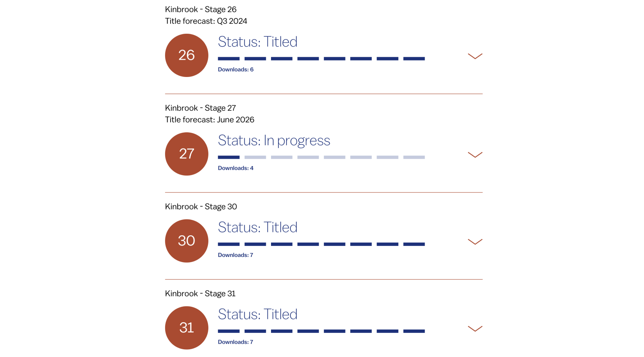Click the Stage 31 circle badge

coord(186,328)
